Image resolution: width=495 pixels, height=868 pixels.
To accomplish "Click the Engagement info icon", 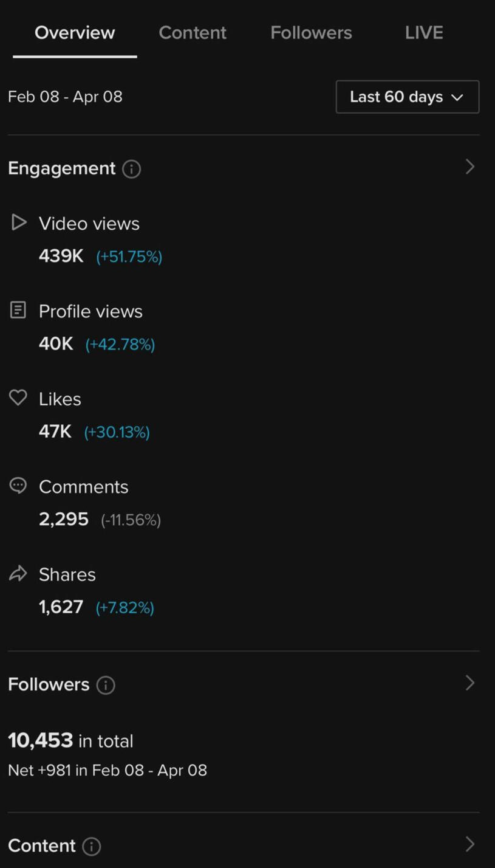I will [x=132, y=169].
